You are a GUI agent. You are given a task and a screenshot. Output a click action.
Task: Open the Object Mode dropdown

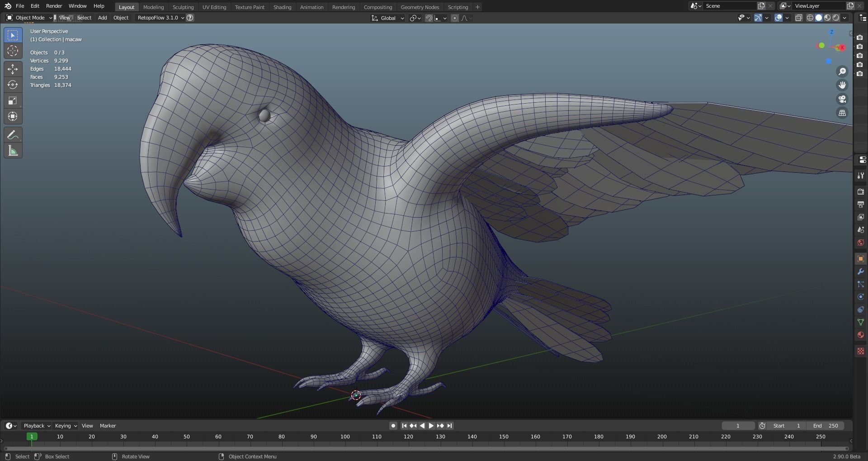click(x=29, y=18)
